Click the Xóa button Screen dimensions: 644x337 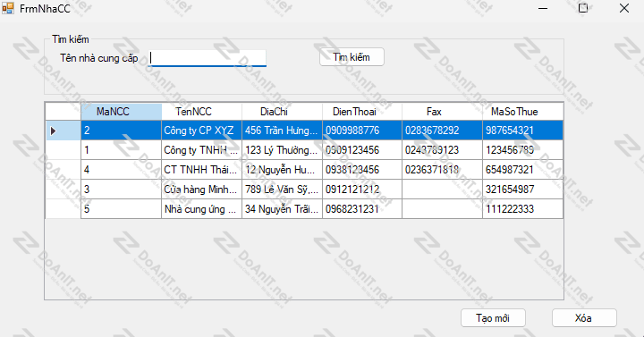584,318
